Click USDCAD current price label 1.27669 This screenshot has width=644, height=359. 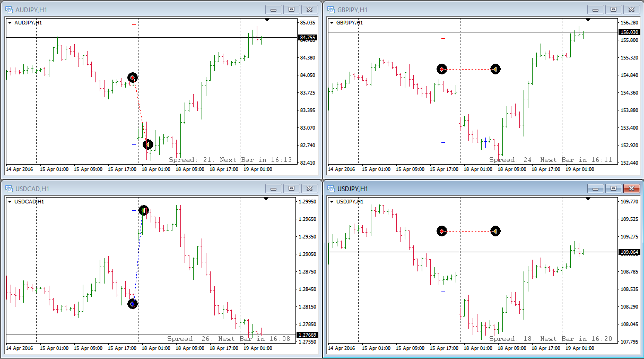[x=308, y=335]
